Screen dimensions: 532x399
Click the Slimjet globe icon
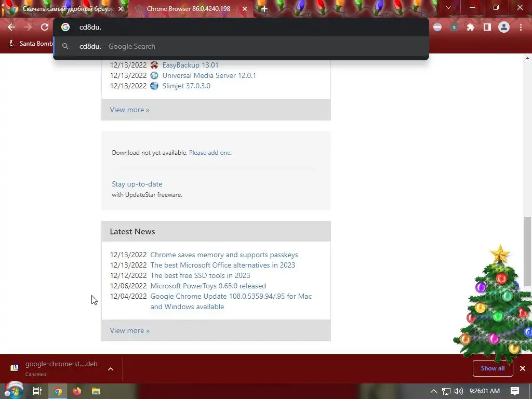[154, 86]
